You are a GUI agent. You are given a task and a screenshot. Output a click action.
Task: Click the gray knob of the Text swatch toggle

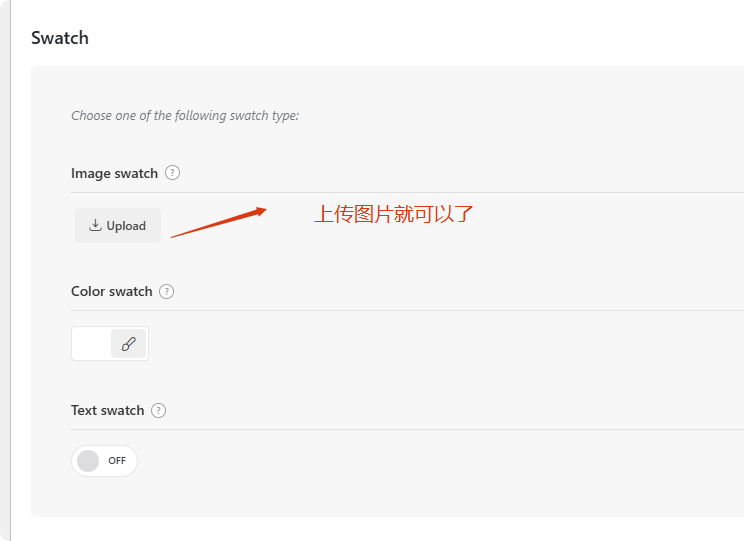(x=88, y=461)
